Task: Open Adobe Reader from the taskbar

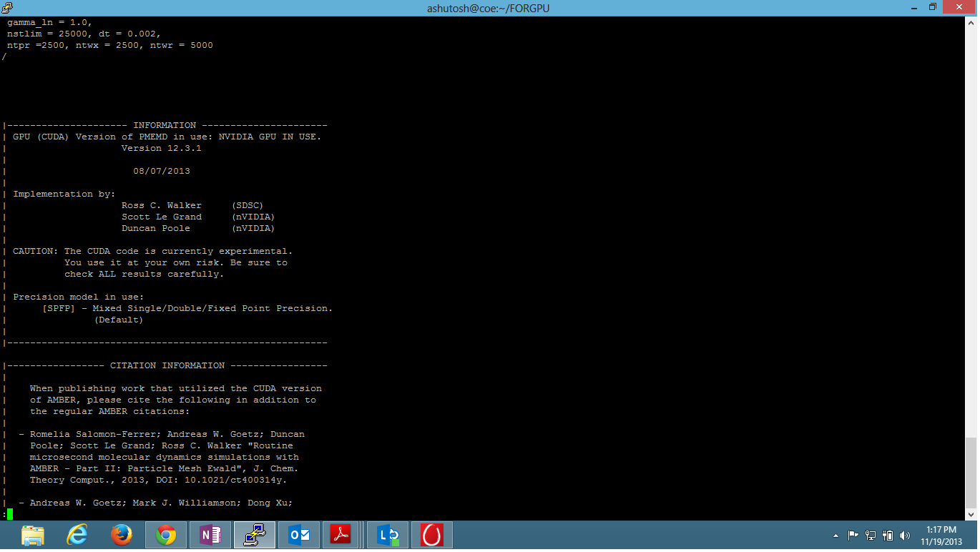Action: (343, 535)
